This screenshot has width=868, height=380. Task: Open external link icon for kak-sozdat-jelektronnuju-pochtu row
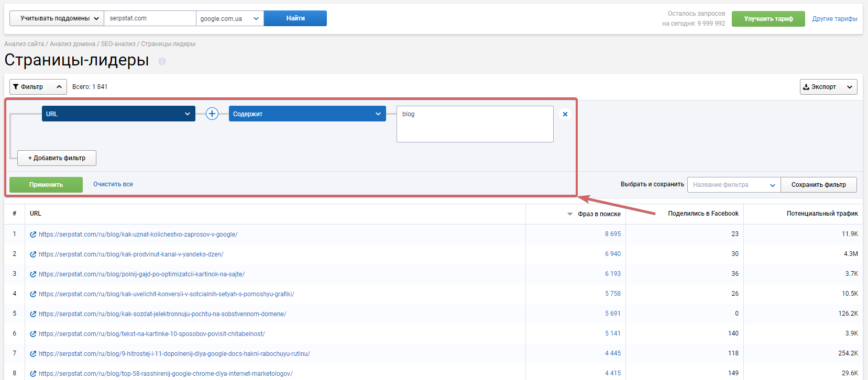(x=33, y=314)
